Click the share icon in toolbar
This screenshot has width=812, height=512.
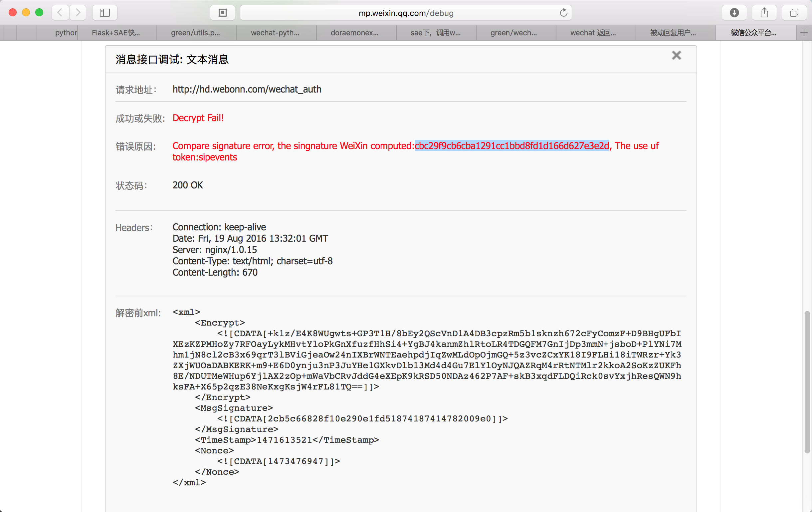point(764,13)
